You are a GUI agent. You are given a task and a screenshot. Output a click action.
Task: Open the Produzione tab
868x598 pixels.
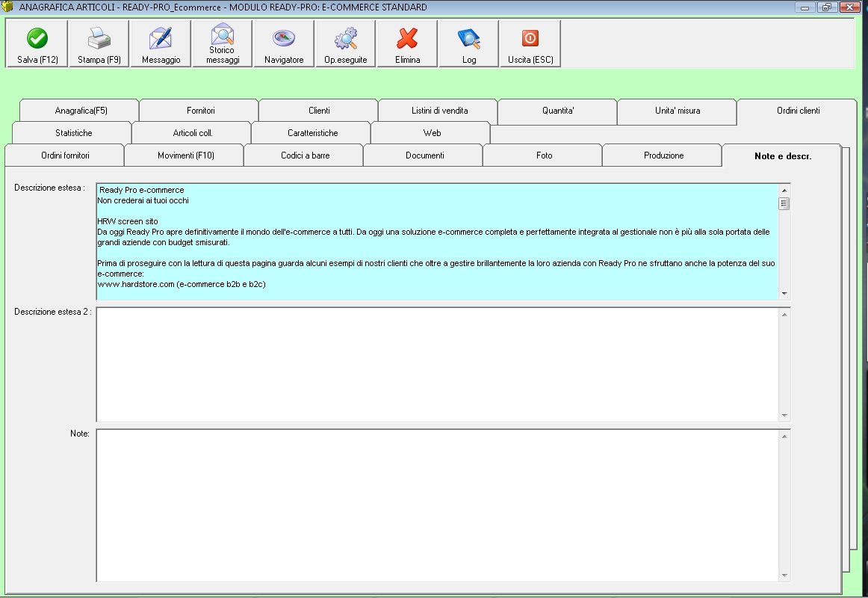point(664,155)
